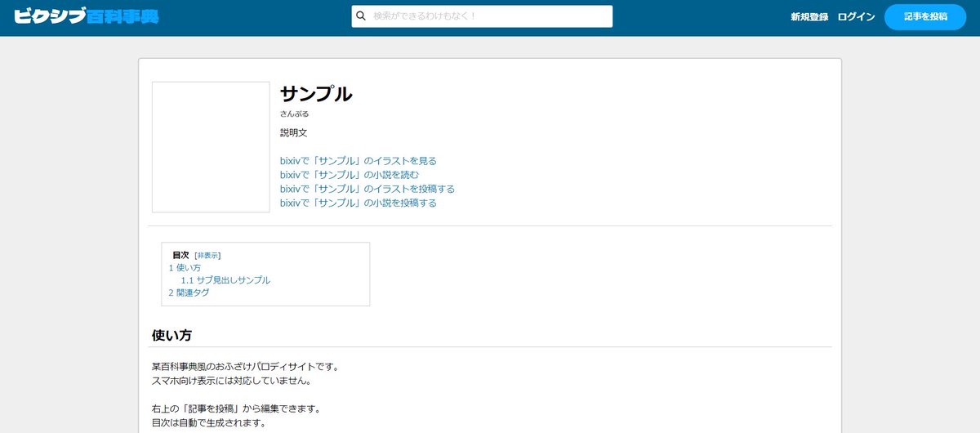
Task: Click the 使い方 section heading
Action: (171, 335)
